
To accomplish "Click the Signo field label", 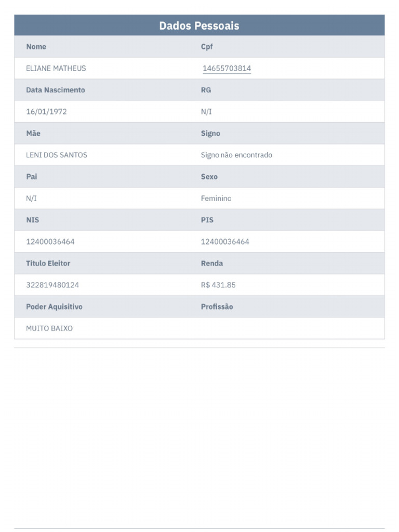I will [x=210, y=134].
